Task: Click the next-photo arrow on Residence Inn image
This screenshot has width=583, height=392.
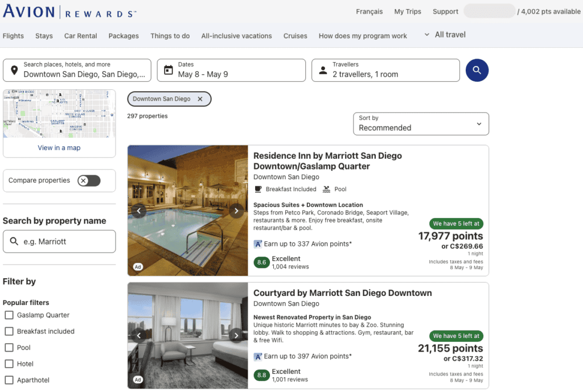Action: coord(236,210)
